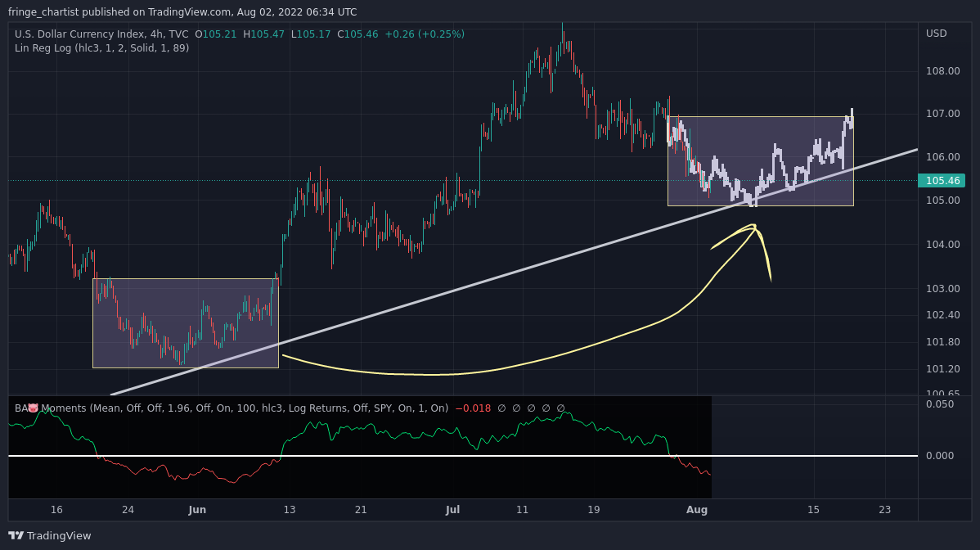The height and width of the screenshot is (550, 980).
Task: Click the '11' date label on time axis
Action: point(523,509)
